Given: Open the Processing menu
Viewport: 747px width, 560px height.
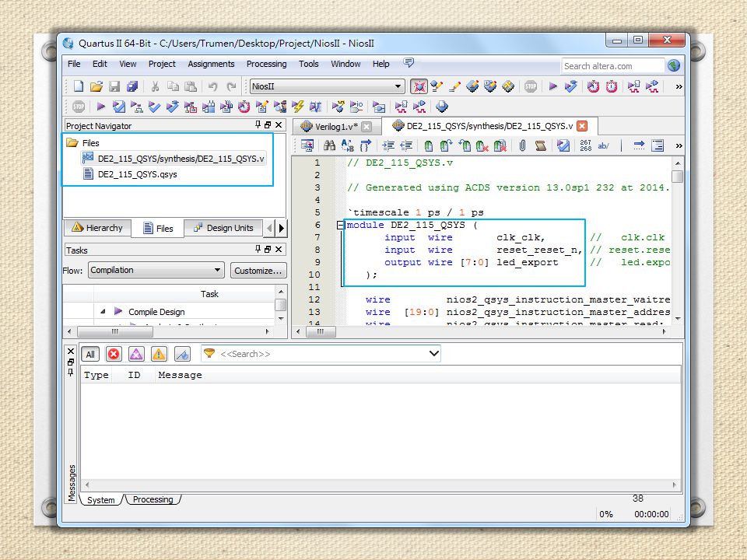Looking at the screenshot, I should [x=266, y=64].
